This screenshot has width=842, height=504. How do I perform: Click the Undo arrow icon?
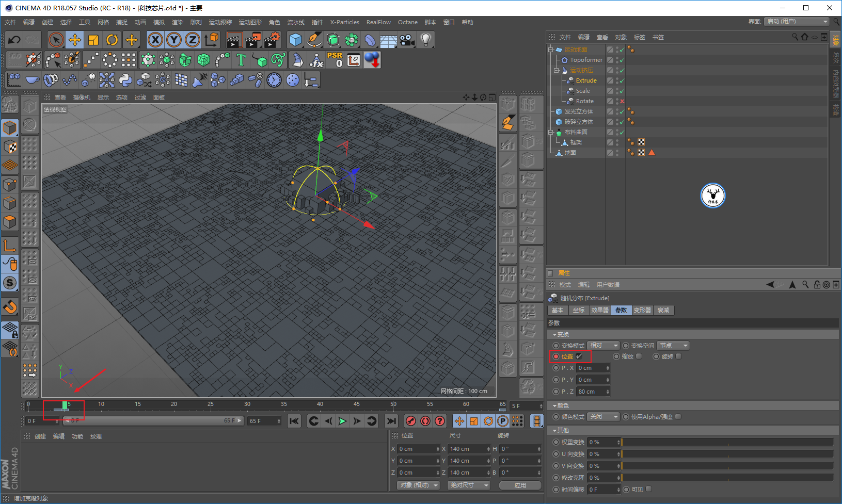(14, 40)
